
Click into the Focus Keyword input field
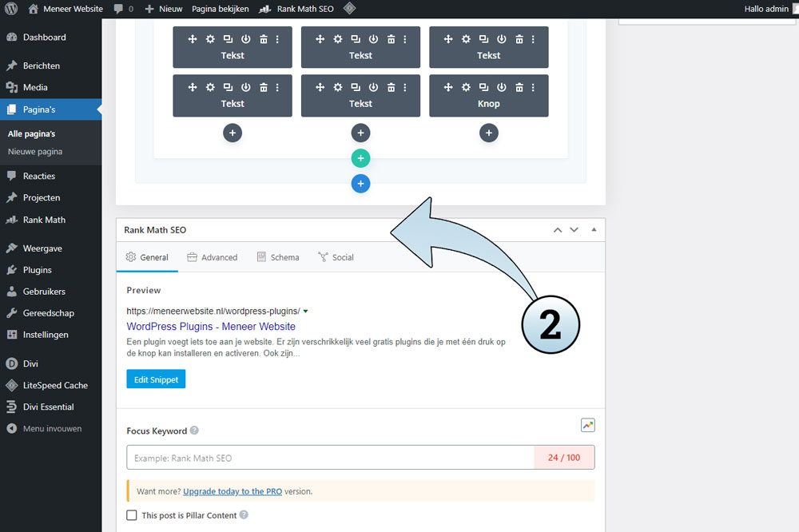point(329,458)
